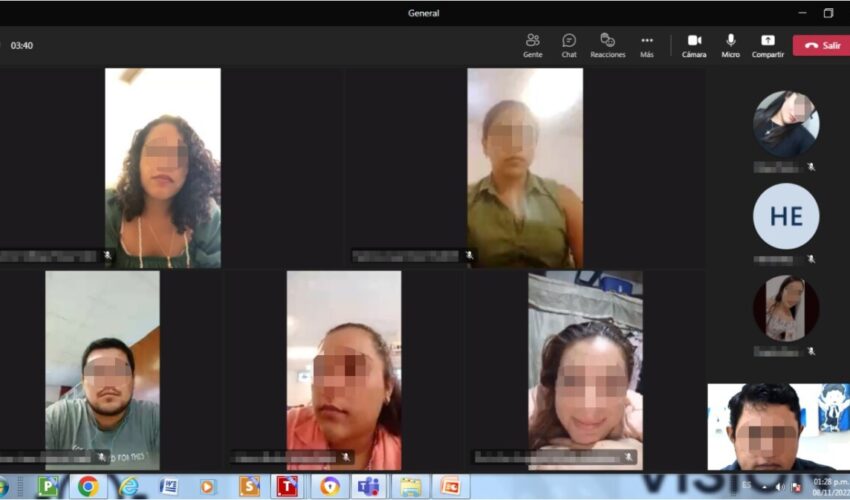This screenshot has height=500, width=850.
Task: Click the muted mic icon on olive-shirt woman's tile
Action: coord(469,255)
